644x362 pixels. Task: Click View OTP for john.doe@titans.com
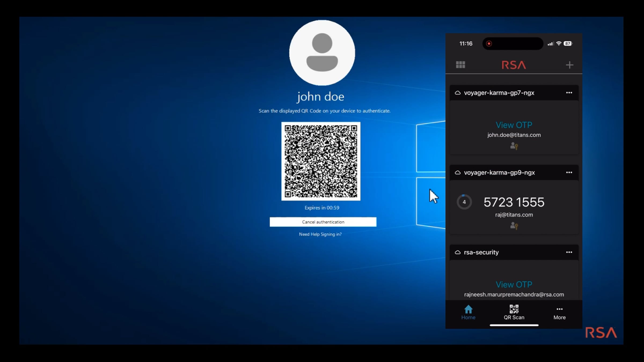[x=514, y=125]
